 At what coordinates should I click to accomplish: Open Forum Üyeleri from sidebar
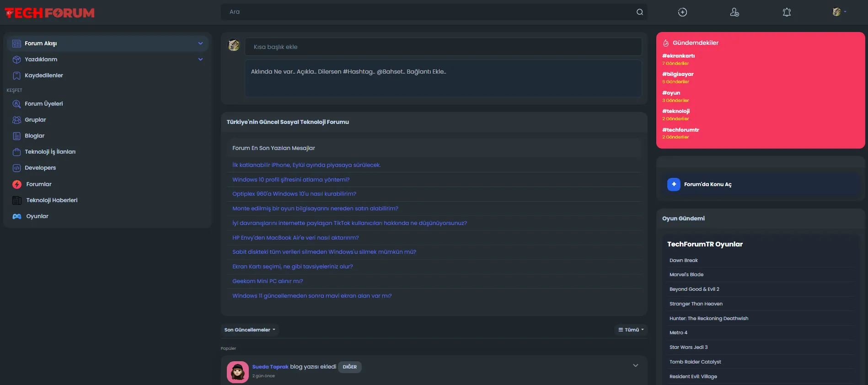(43, 104)
